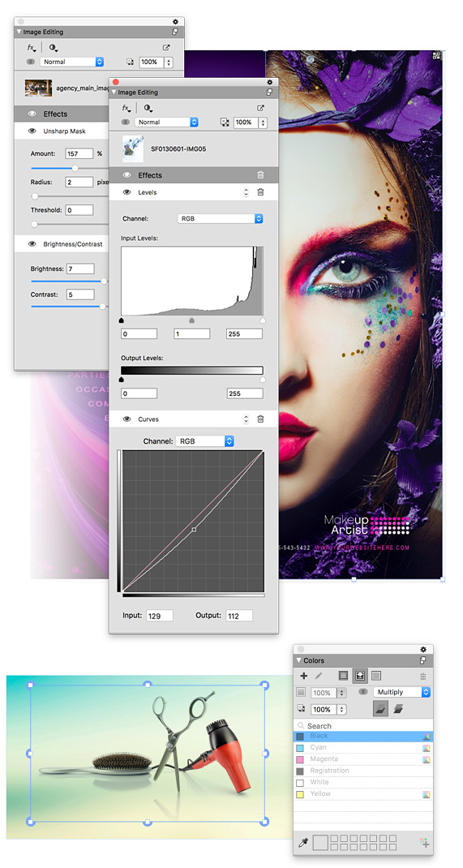Open Normal blend mode dropdown in back panel

(x=72, y=62)
